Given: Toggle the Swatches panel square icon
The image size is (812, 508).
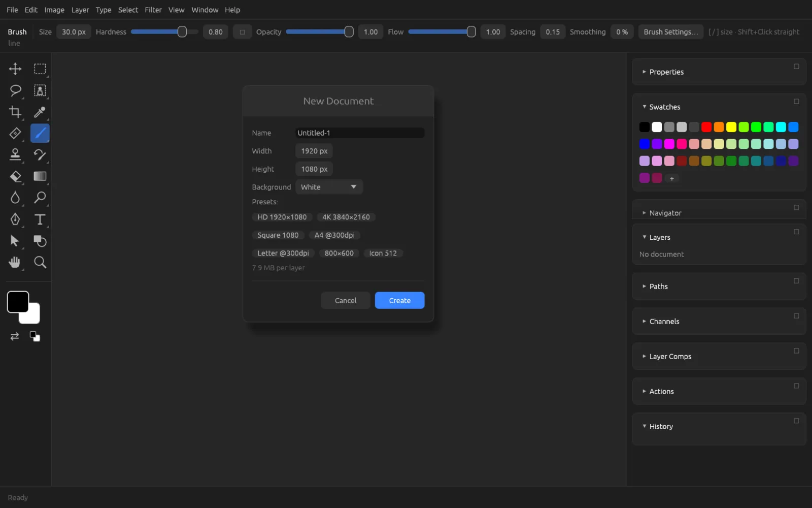Looking at the screenshot, I should (x=796, y=102).
